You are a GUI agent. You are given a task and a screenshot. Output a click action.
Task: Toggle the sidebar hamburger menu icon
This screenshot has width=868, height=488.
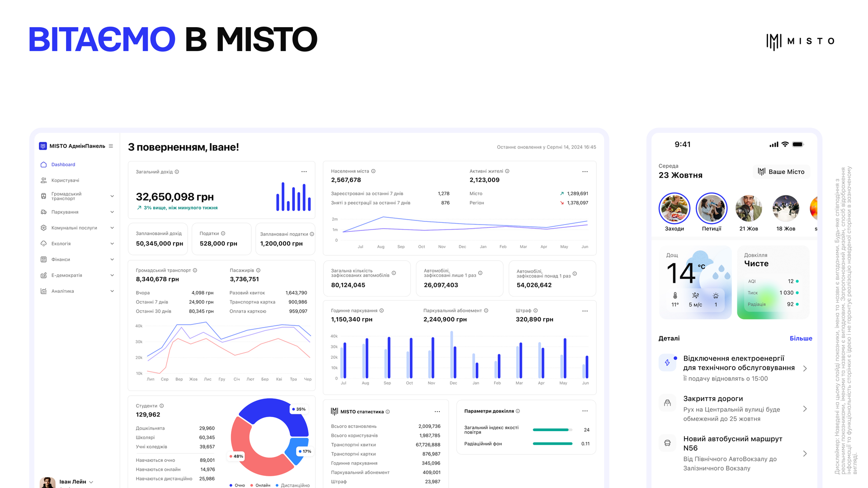111,146
